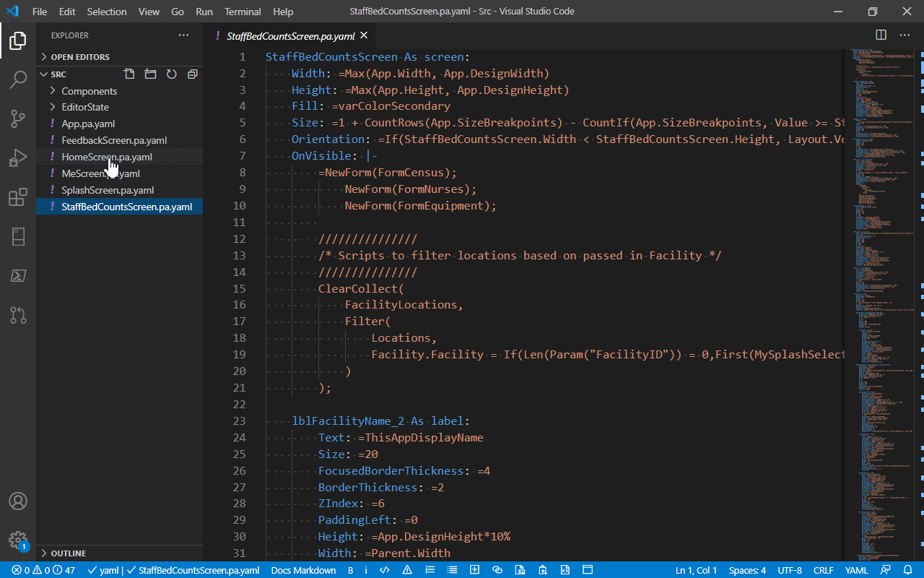Create a new file in the SRC folder
The height and width of the screenshot is (578, 924).
click(129, 74)
